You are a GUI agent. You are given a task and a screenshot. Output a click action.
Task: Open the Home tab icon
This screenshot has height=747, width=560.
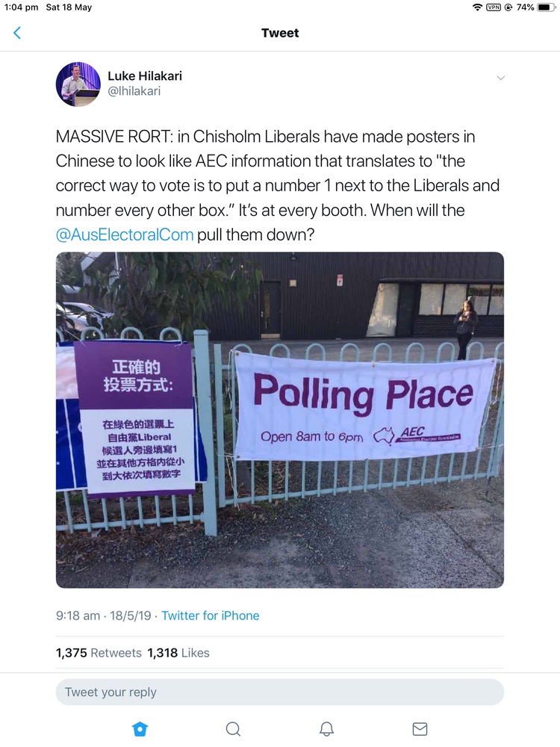[139, 728]
